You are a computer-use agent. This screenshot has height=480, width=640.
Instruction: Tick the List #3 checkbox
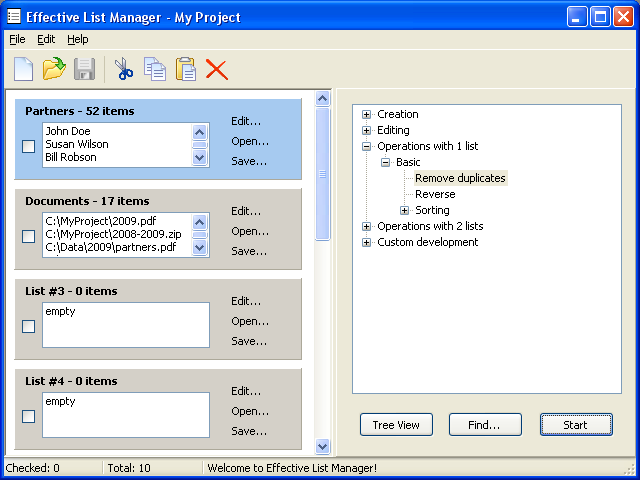point(28,326)
